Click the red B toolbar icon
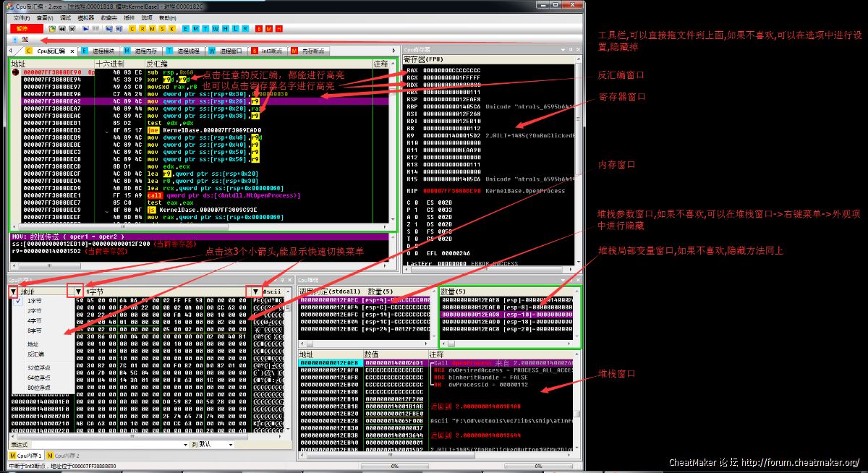The width and height of the screenshot is (868, 473). 258,29
